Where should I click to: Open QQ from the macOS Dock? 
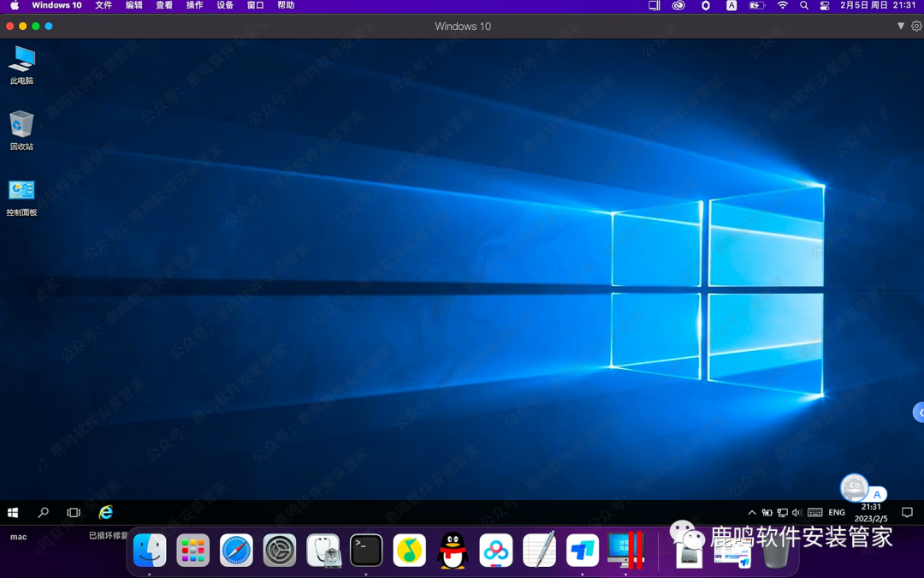[453, 551]
